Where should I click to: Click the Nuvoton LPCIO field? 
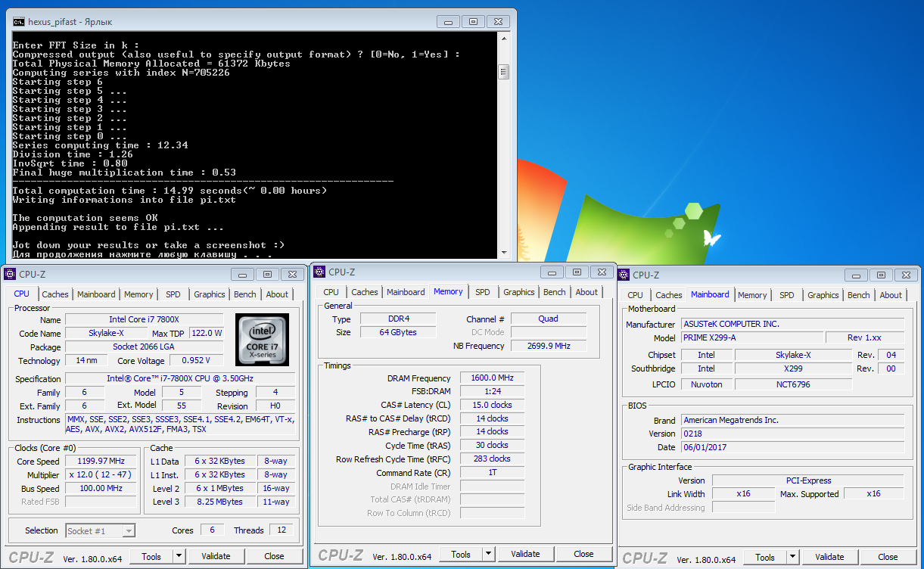pyautogui.click(x=707, y=384)
